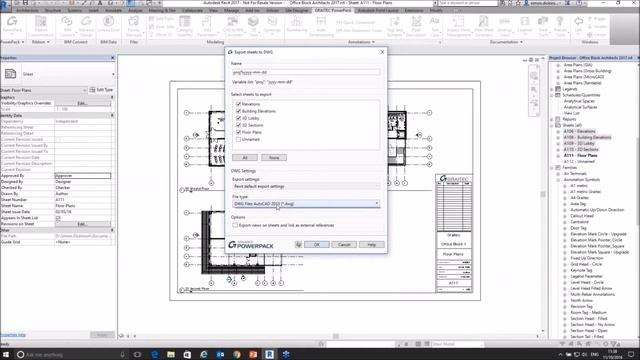This screenshot has height=360, width=640.
Task: Open the Collaborate ribbon tab
Action: pyautogui.click(x=193, y=10)
